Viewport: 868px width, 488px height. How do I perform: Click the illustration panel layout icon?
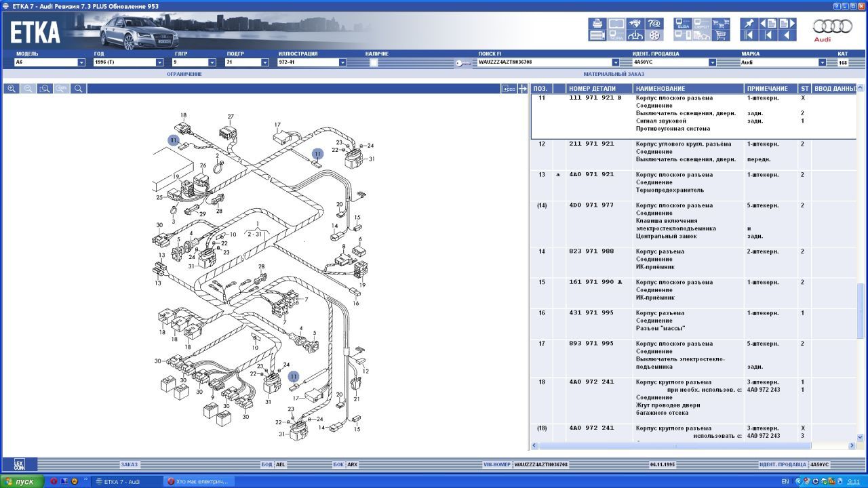pyautogui.click(x=509, y=89)
